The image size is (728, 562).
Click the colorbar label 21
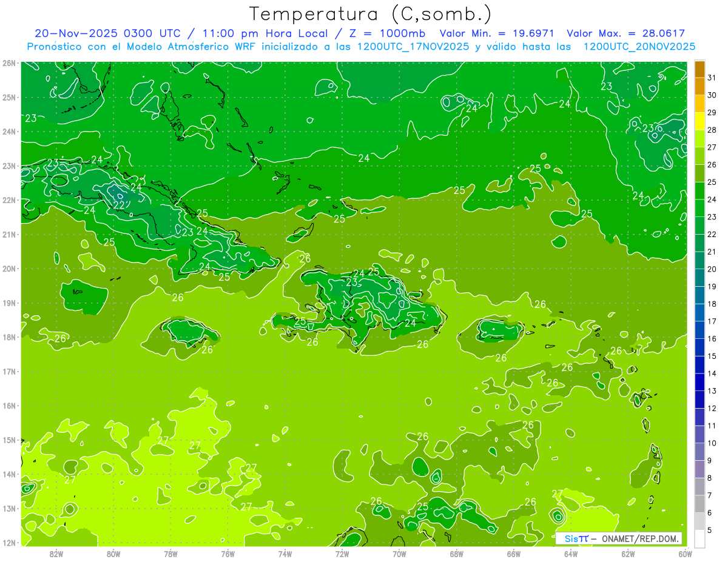(712, 252)
